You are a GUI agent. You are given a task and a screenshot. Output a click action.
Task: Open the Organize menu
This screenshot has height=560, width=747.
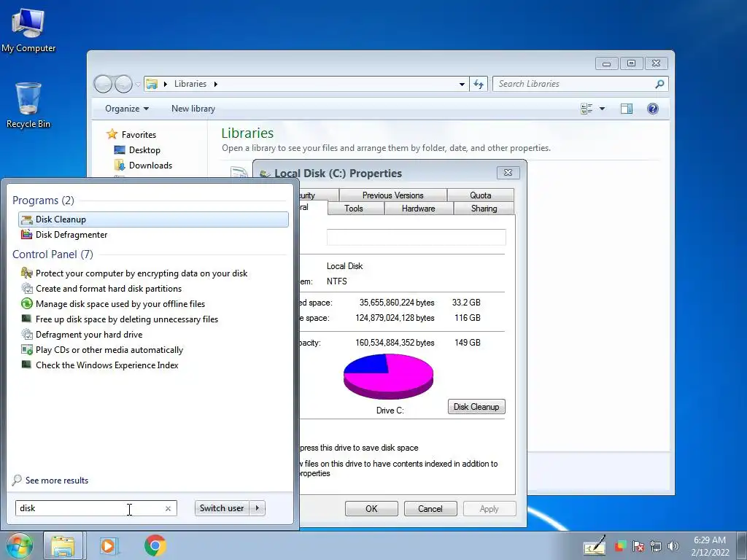pos(127,109)
